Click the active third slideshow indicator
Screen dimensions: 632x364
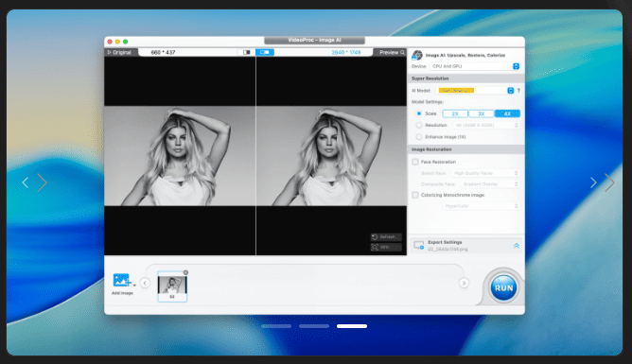point(352,326)
